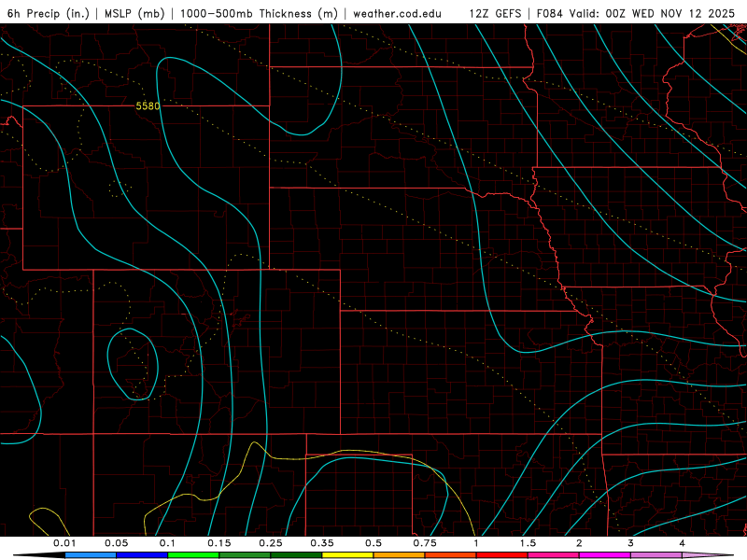The height and width of the screenshot is (560, 747).
Task: Click the 0.01 legend value
Action: pos(64,543)
